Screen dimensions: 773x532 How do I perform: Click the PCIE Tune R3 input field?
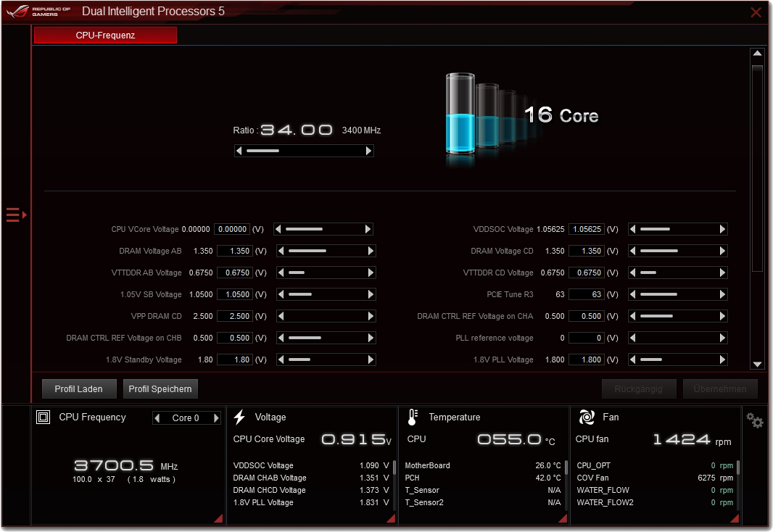[x=587, y=294]
